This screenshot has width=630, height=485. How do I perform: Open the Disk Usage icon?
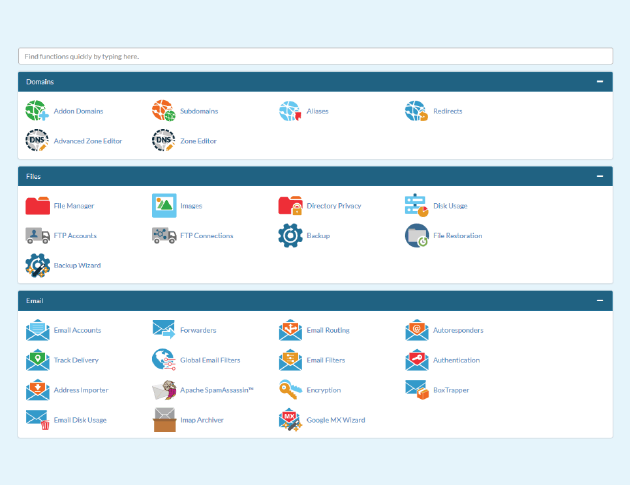point(416,206)
